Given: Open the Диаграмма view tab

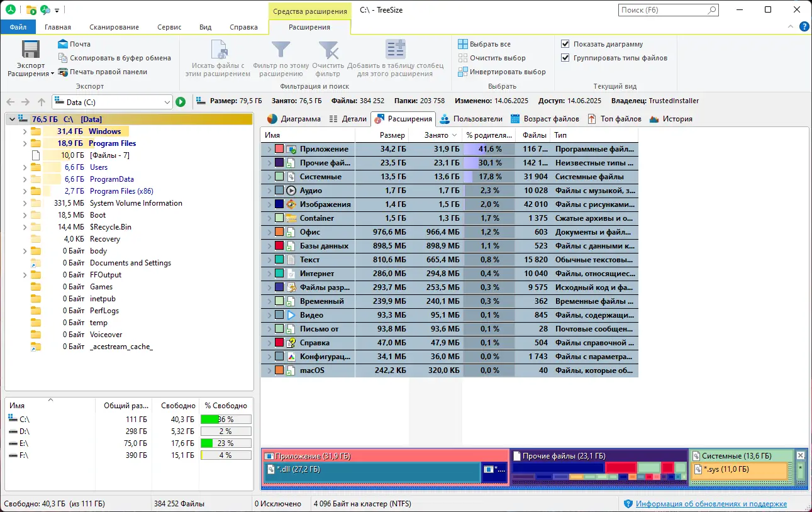Looking at the screenshot, I should click(294, 119).
